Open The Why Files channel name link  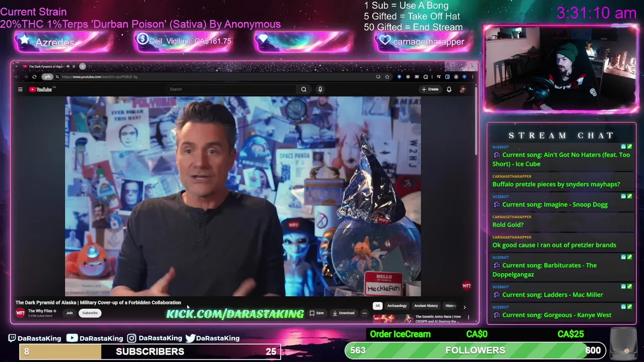click(x=41, y=311)
